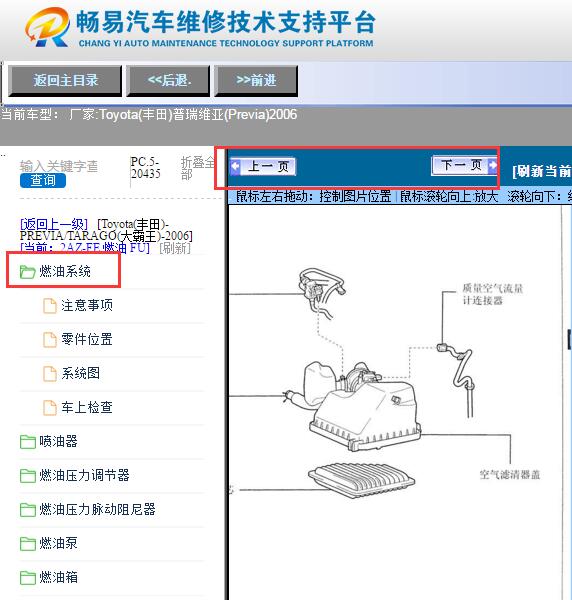Image resolution: width=572 pixels, height=600 pixels.
Task: Open the 注意事项 document
Action: tap(87, 305)
